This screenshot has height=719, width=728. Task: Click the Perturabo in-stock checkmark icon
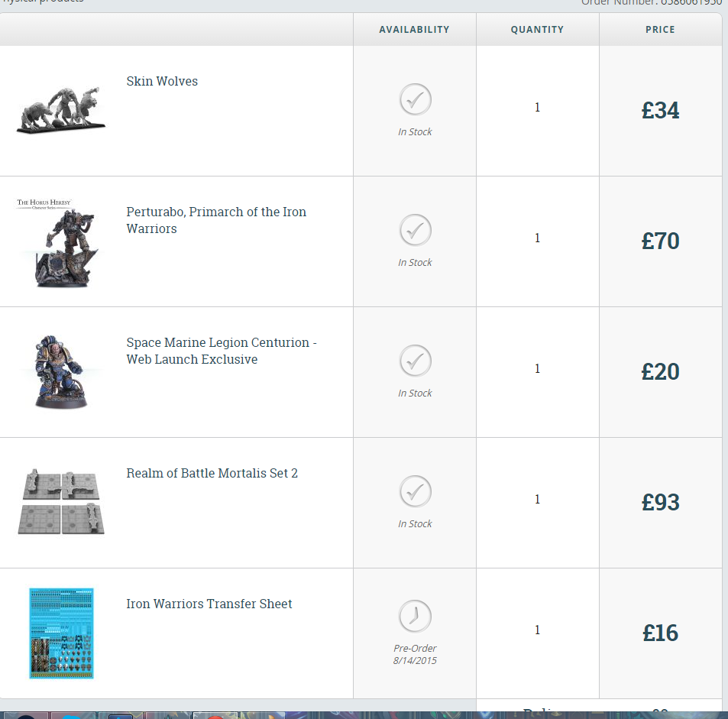pyautogui.click(x=415, y=230)
